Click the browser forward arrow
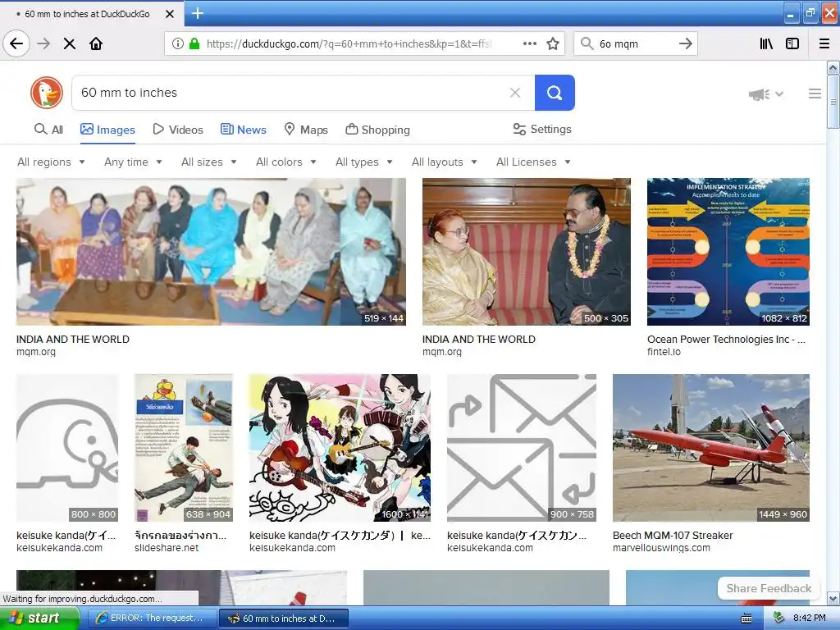The image size is (840, 630). coord(44,44)
